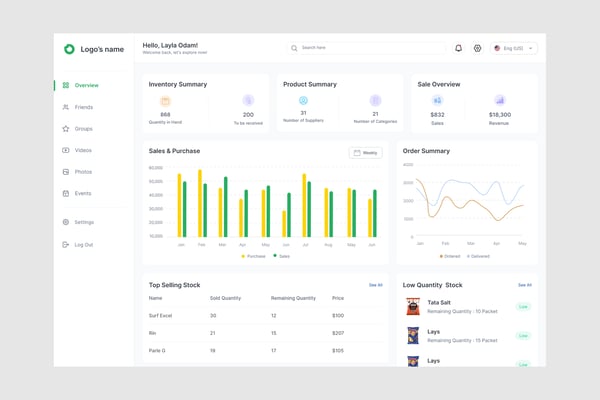Viewport: 600px width, 400px height.
Task: Open the Videos menu item
Action: point(83,150)
